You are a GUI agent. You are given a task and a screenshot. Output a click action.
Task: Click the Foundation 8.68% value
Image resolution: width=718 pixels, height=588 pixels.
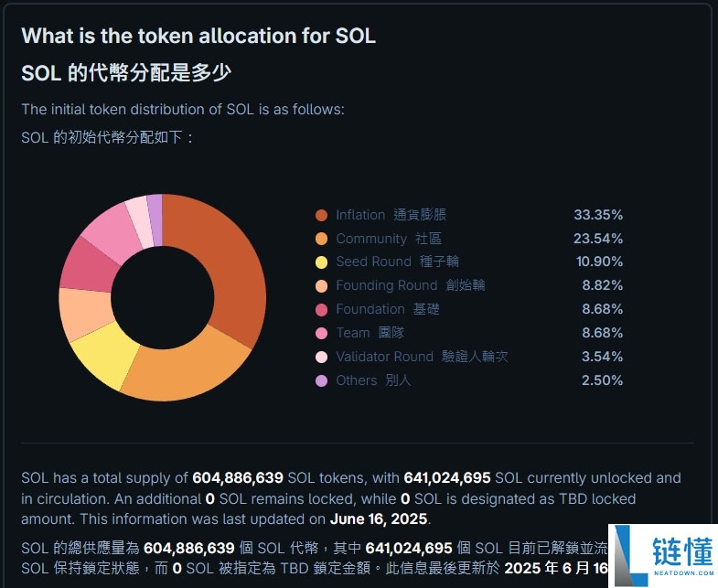(x=602, y=309)
